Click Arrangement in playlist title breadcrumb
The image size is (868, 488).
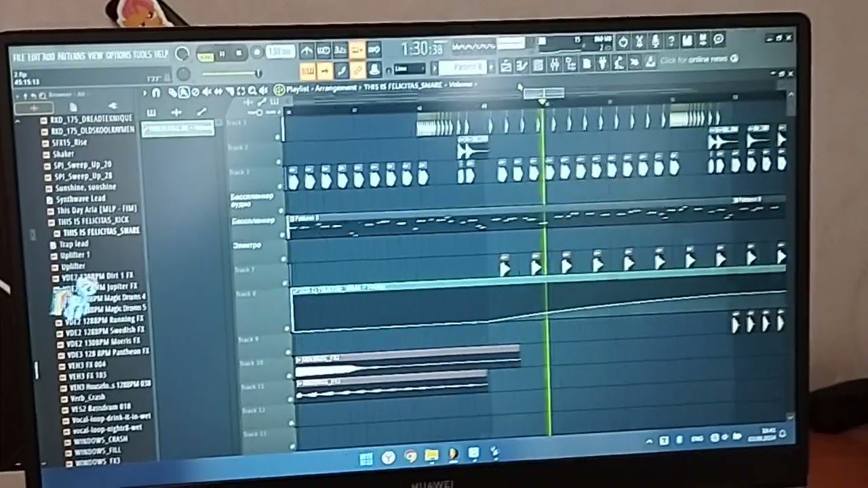pyautogui.click(x=336, y=88)
